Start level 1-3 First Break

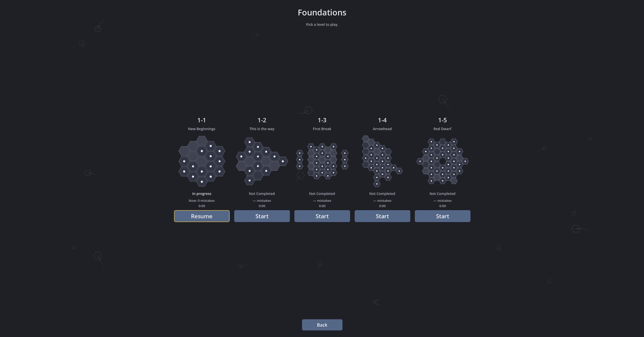coord(322,216)
